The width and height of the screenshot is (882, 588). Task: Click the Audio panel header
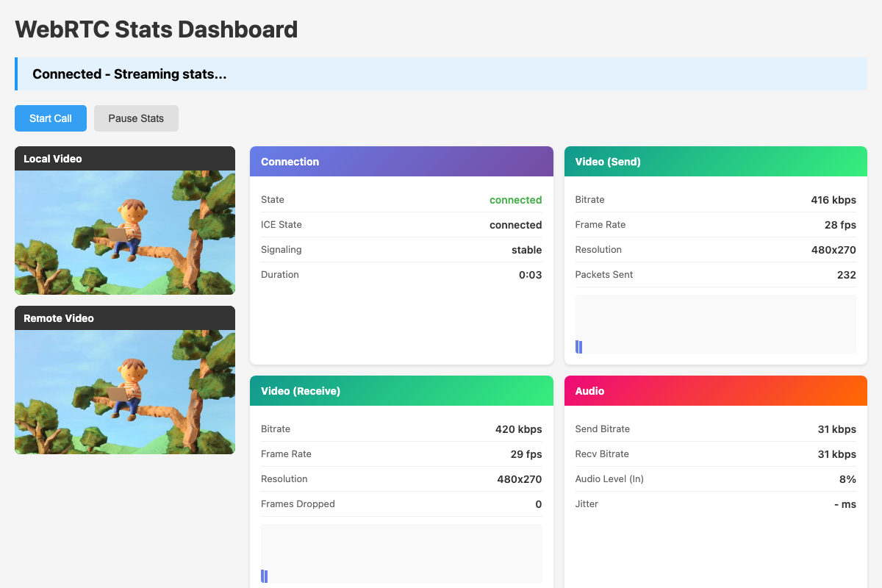coord(715,390)
